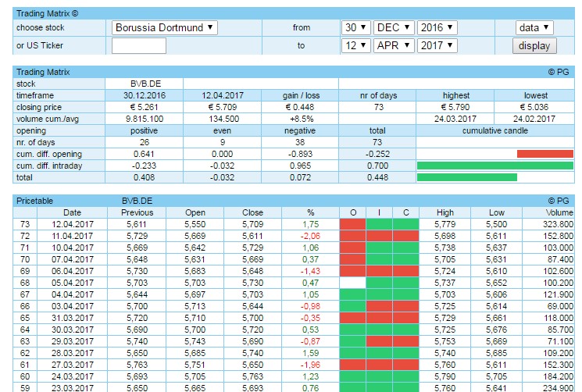This screenshot has width=582, height=392.
Task: Select low 5,606 on 04.04.2017
Action: (x=496, y=294)
